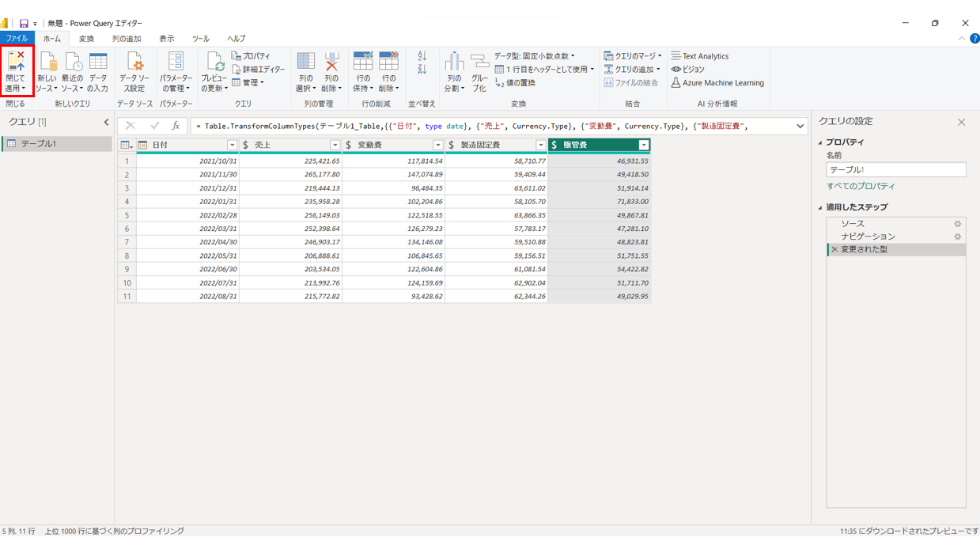This screenshot has height=549, width=980.
Task: Open the 詳細エディター advanced editor
Action: (x=258, y=70)
